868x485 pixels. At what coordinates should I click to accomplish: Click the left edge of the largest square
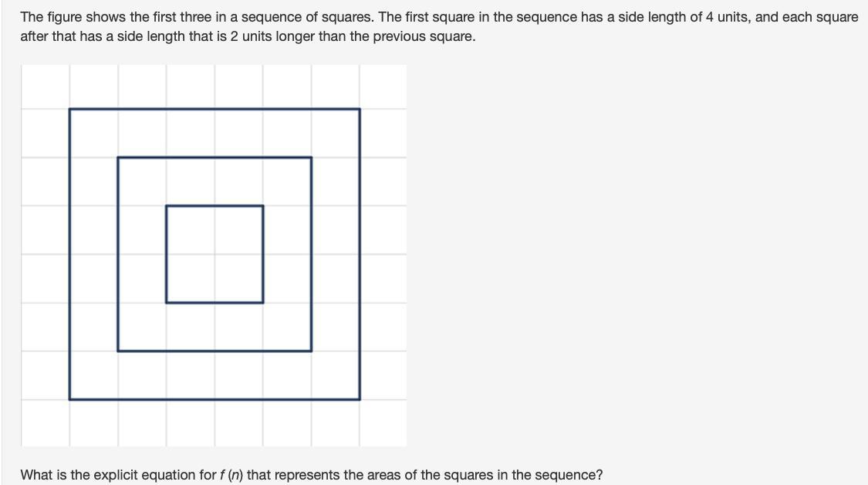pos(69,254)
